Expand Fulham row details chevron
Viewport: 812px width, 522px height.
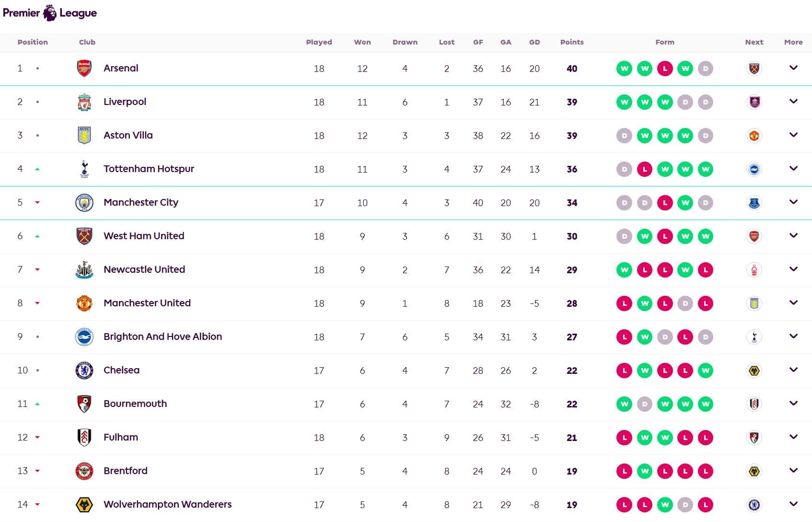pos(793,437)
